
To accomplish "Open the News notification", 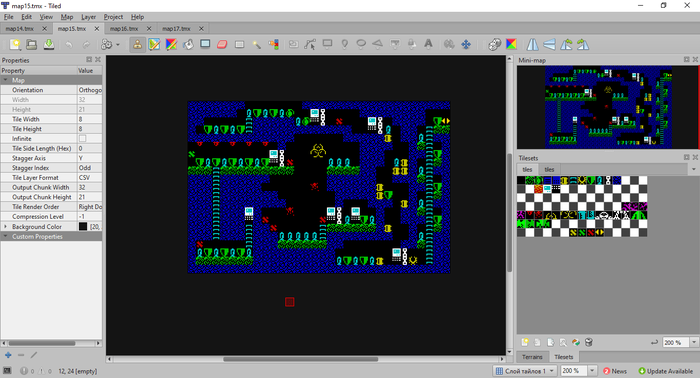I will point(615,371).
